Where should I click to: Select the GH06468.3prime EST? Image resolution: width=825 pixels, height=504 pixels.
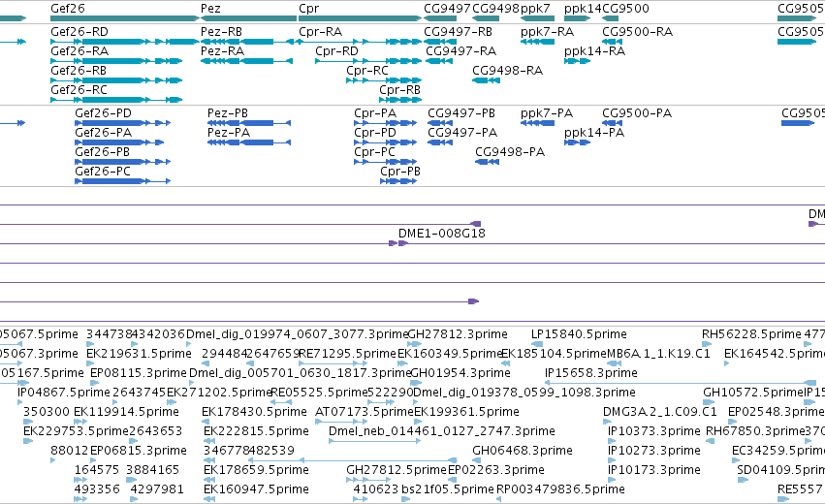coord(522,451)
